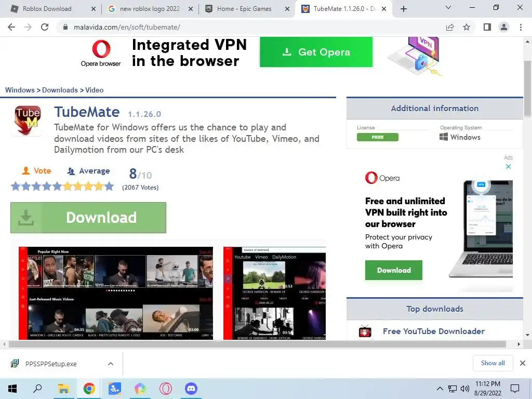Click the Free YouTube Downloader icon
532x399 pixels.
pyautogui.click(x=365, y=331)
